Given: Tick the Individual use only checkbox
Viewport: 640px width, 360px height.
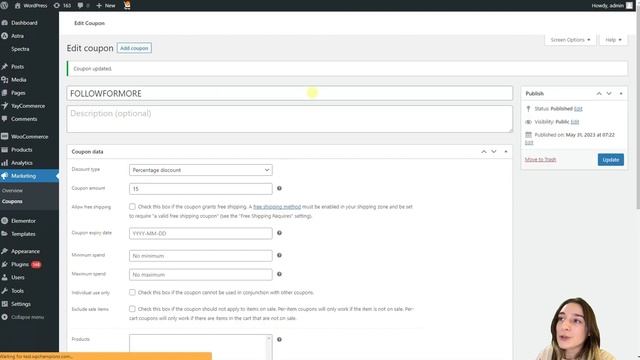Looking at the screenshot, I should click(132, 293).
